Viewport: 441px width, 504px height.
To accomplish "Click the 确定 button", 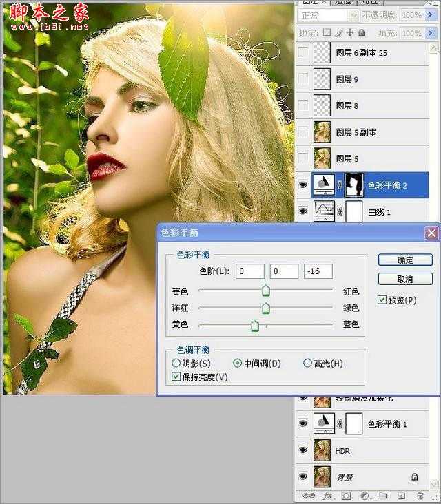I will coord(405,260).
